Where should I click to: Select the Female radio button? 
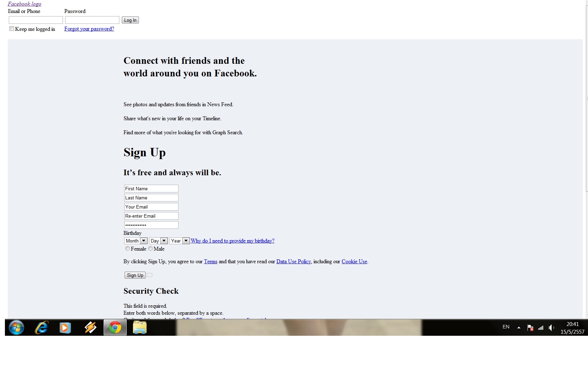pyautogui.click(x=127, y=248)
